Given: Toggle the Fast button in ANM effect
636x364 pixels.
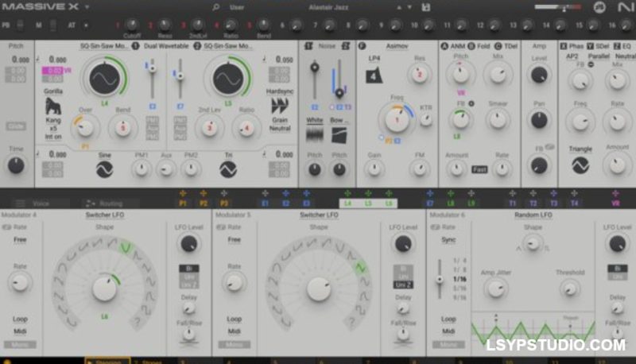Looking at the screenshot, I should point(479,169).
